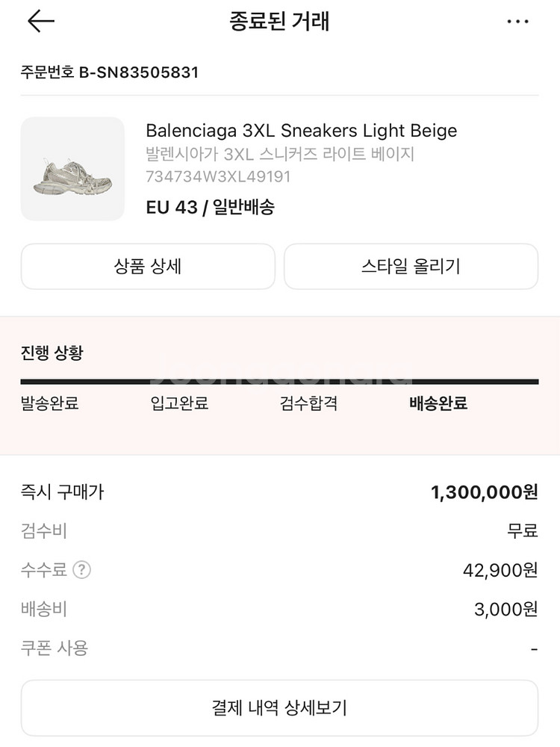Tap the 검수합격 progress step

(308, 403)
